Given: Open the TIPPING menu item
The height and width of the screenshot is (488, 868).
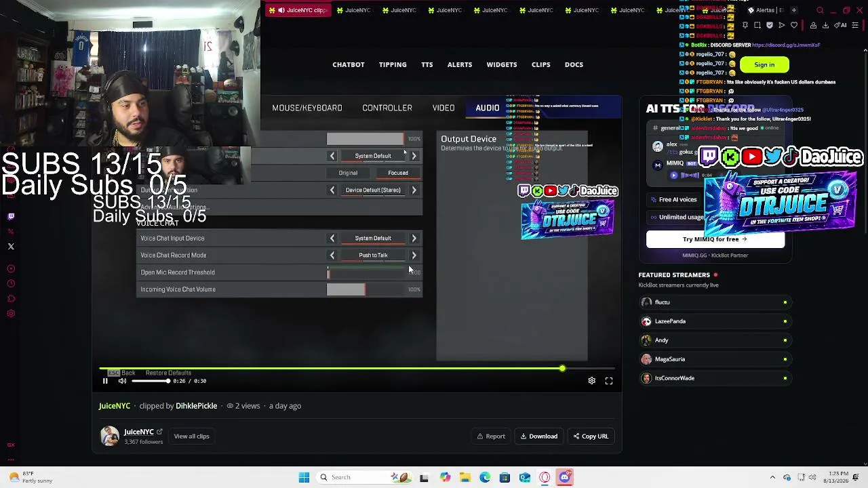Looking at the screenshot, I should [393, 64].
